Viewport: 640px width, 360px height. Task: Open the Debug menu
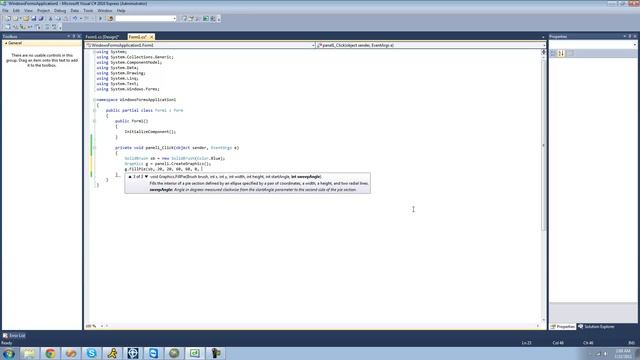click(60, 11)
